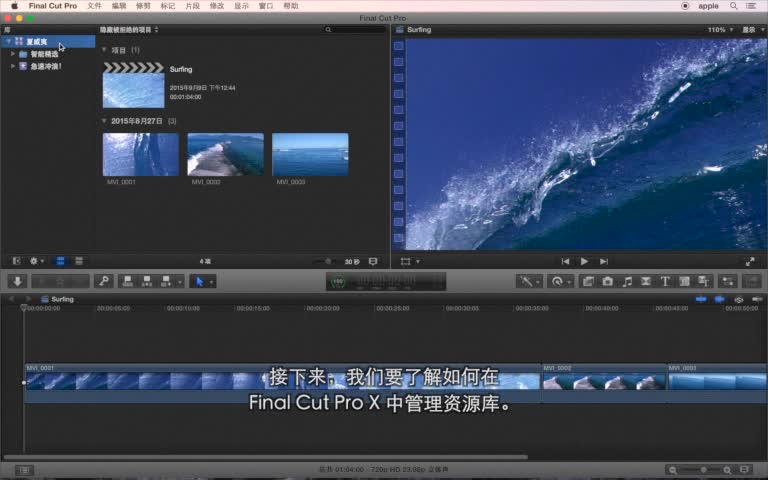Select the 夏威夷 library row
Image resolution: width=768 pixels, height=480 pixels.
48,42
